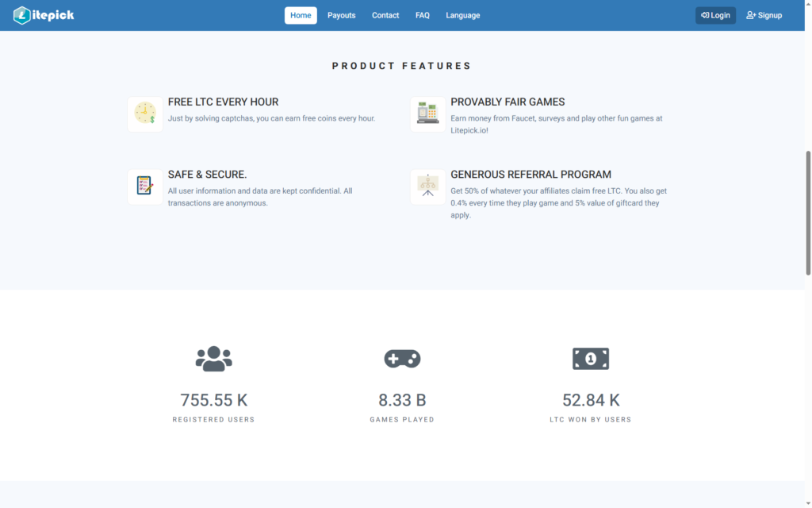The width and height of the screenshot is (812, 508).
Task: Click the "8.33 B" games played value
Action: coord(402,400)
